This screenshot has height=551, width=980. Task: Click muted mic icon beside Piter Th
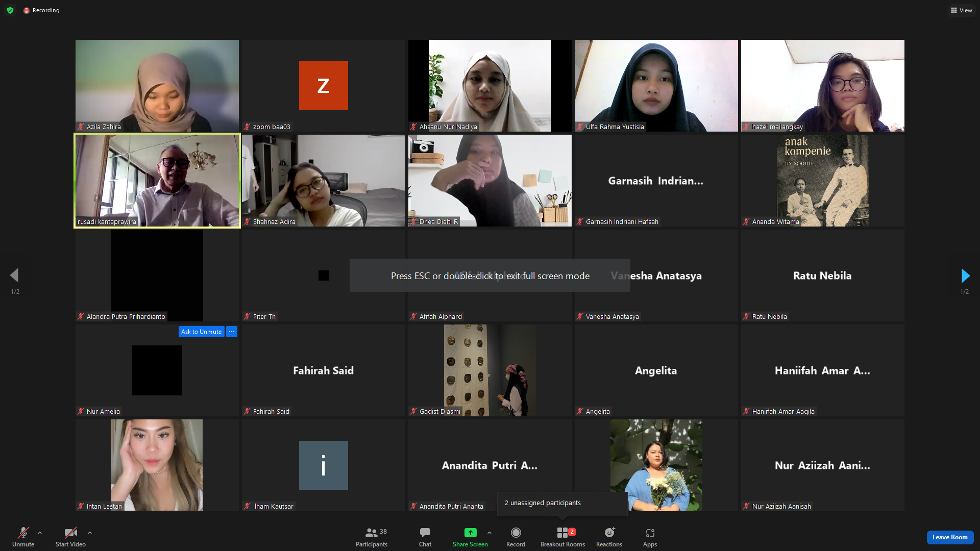(x=247, y=316)
